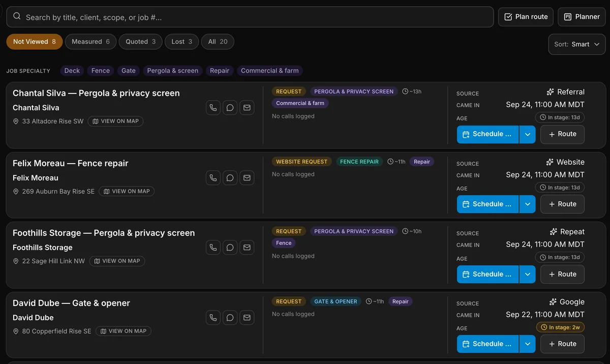The image size is (610, 364).
Task: Send email to Felix Moreau
Action: click(247, 178)
